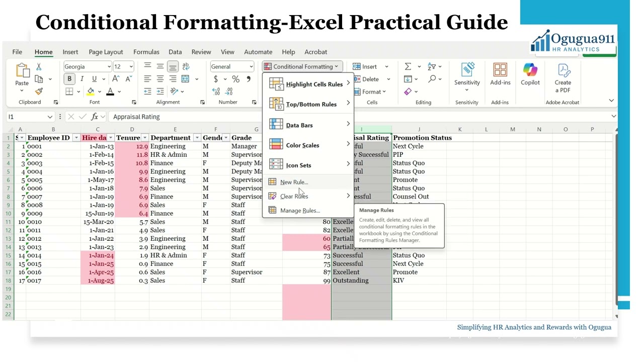Viewport: 644px width, 362px height.
Task: Open the Copilot button
Action: pos(530,74)
